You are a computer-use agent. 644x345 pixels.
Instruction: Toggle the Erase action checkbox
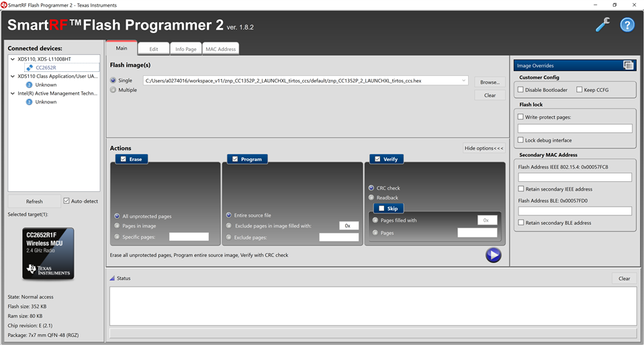click(124, 159)
